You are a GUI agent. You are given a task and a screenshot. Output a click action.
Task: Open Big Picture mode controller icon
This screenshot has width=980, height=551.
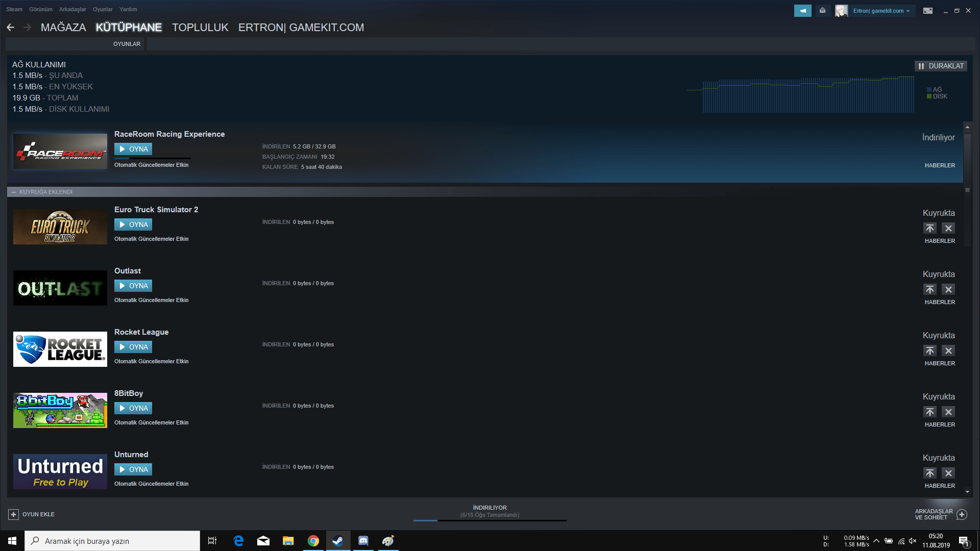click(927, 11)
